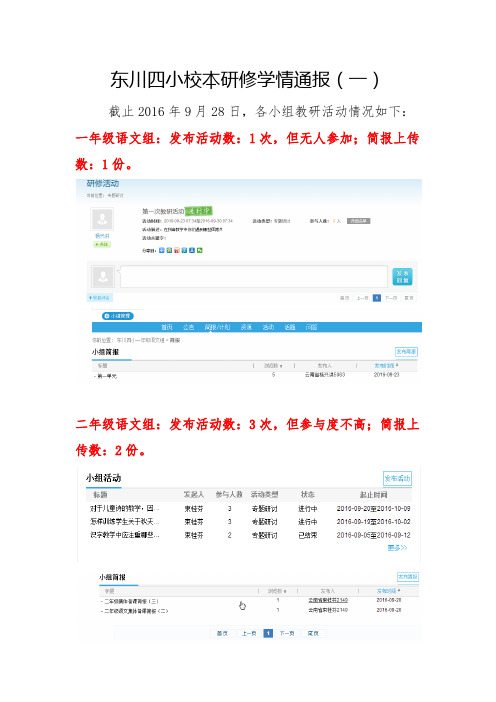Click 尾页 in the pager under the comment box
The image size is (496, 702).
click(409, 298)
